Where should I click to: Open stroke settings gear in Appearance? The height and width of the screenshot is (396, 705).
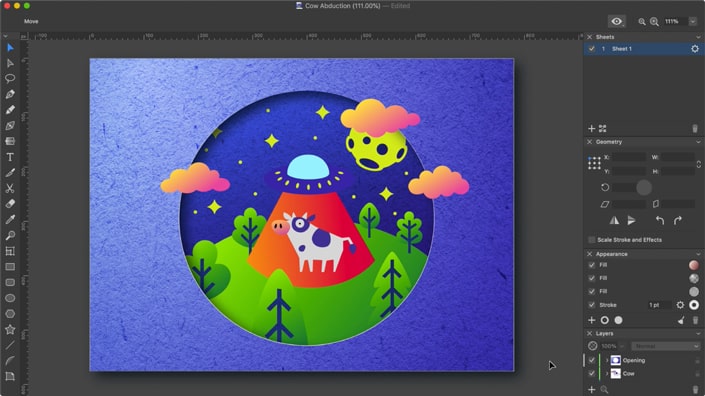coord(680,305)
